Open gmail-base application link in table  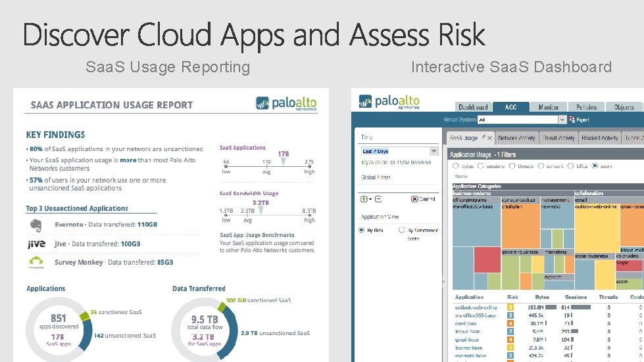467,340
